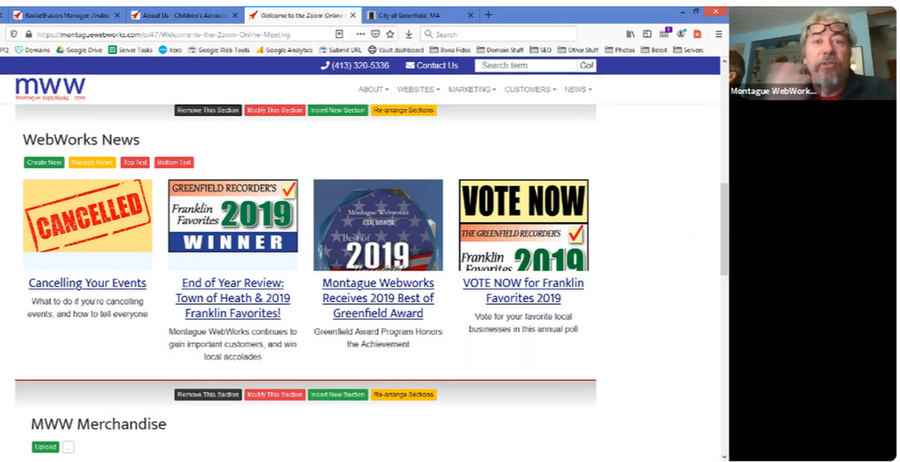
Task: Click the Save to Pocket icon
Action: (x=375, y=34)
